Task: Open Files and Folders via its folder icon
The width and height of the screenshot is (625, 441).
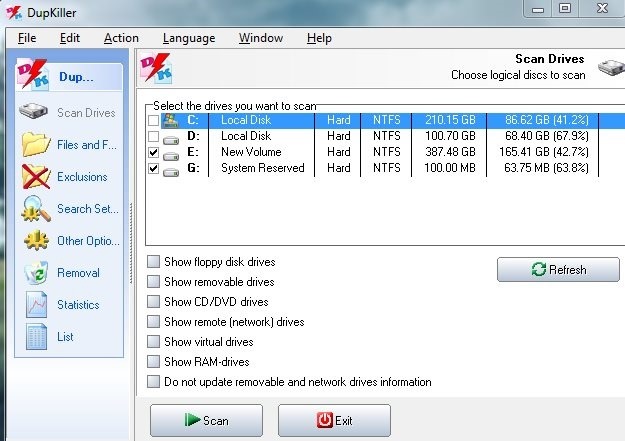Action: (x=36, y=144)
